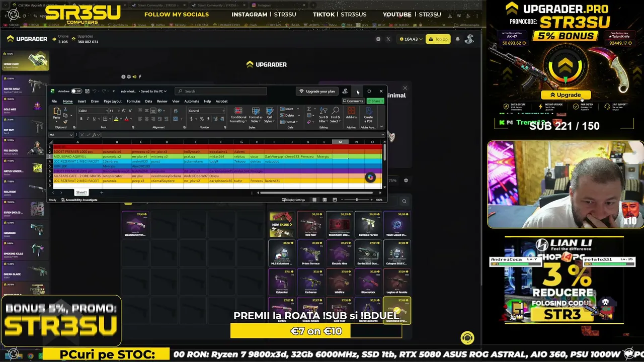Click the Accounting dollar format icon
This screenshot has height=362, width=644.
(x=191, y=119)
